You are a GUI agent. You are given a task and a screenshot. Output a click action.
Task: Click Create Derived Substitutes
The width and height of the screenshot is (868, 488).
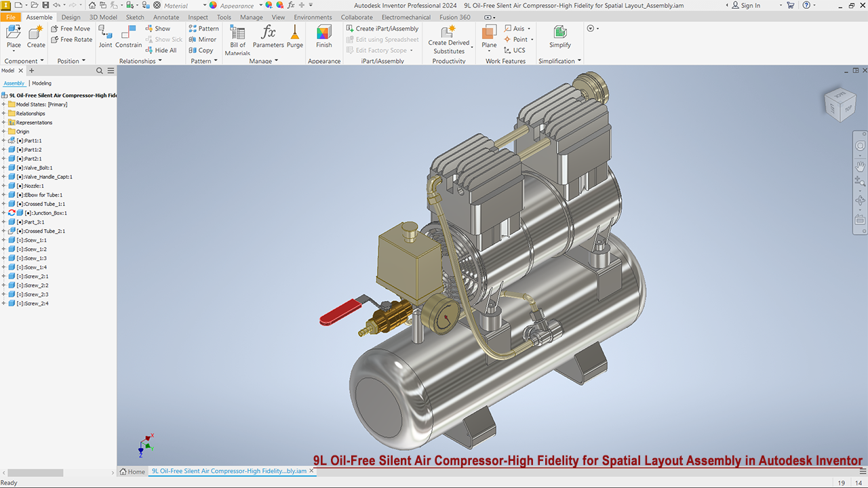[x=449, y=40]
